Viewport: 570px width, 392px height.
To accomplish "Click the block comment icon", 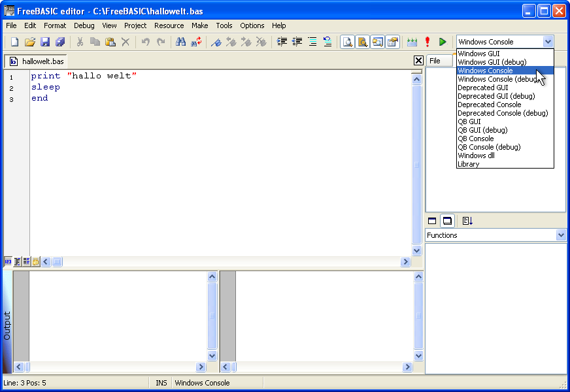I will [x=312, y=42].
